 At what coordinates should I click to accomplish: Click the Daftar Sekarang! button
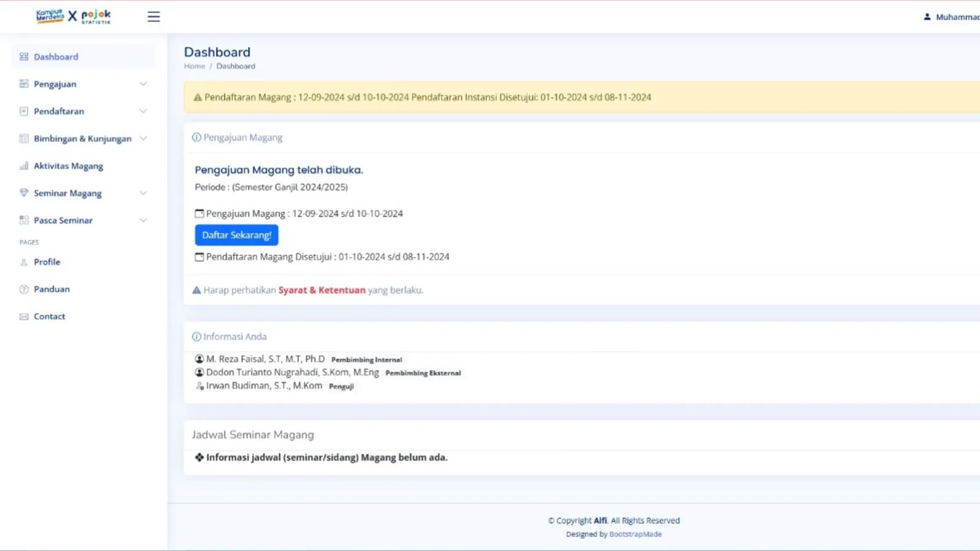point(236,235)
